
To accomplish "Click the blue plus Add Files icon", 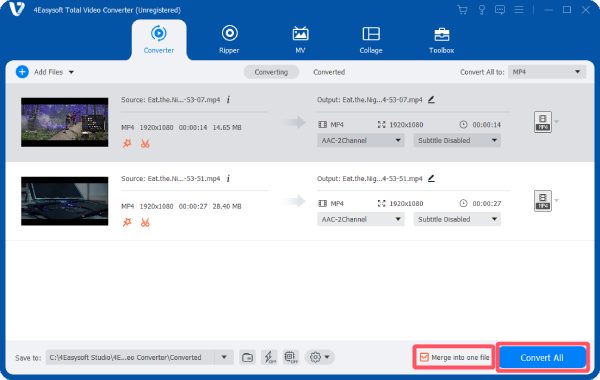I will [x=22, y=72].
